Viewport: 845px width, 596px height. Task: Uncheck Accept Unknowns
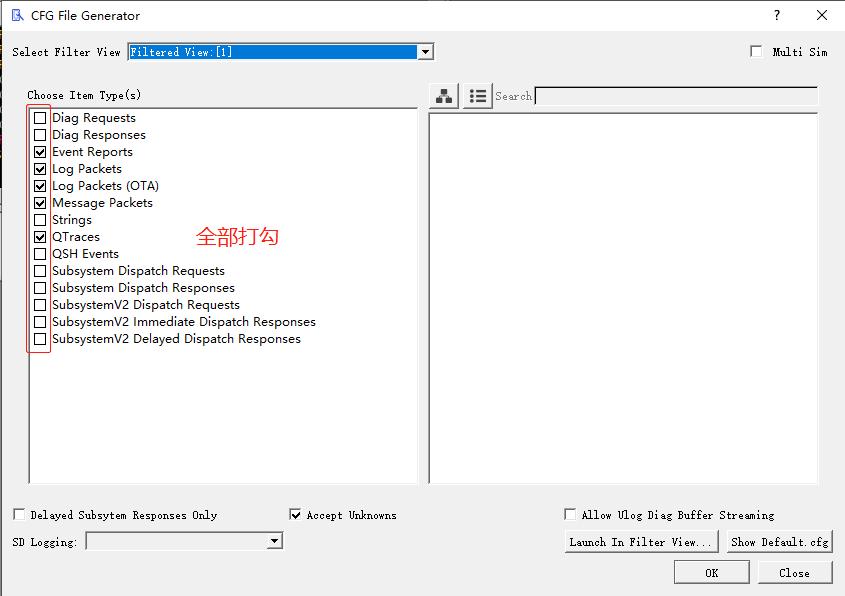pyautogui.click(x=296, y=514)
